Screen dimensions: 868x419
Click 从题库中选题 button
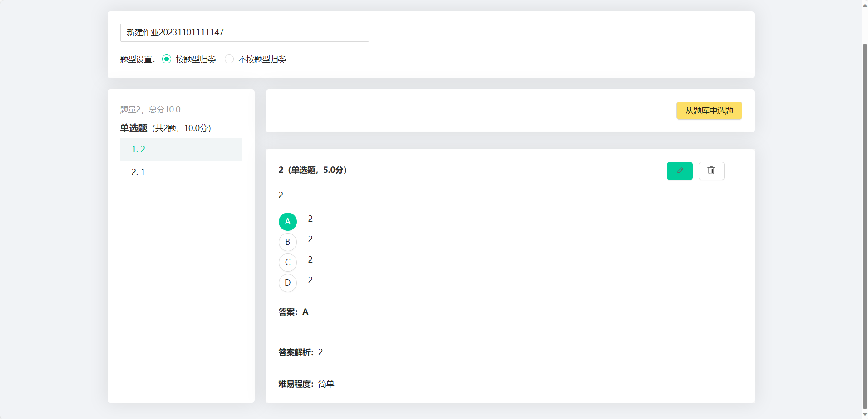[709, 111]
